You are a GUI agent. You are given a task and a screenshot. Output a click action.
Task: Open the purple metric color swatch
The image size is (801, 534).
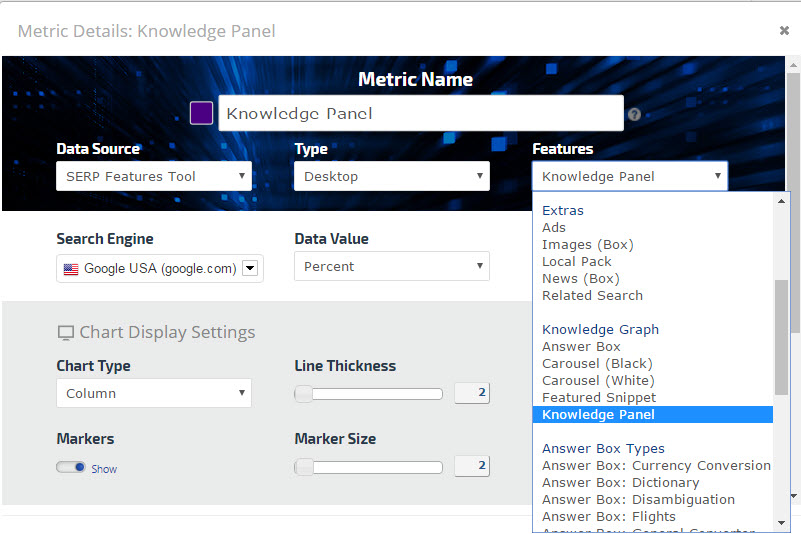coord(201,113)
